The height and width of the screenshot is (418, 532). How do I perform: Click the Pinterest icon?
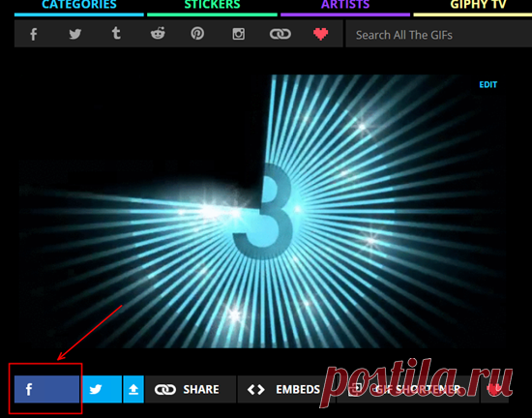pyautogui.click(x=197, y=34)
